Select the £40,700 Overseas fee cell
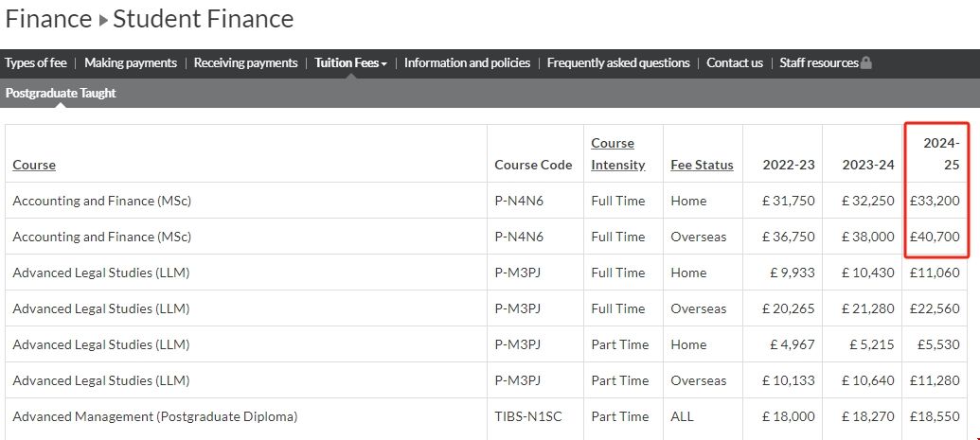This screenshot has width=980, height=440. [x=935, y=237]
